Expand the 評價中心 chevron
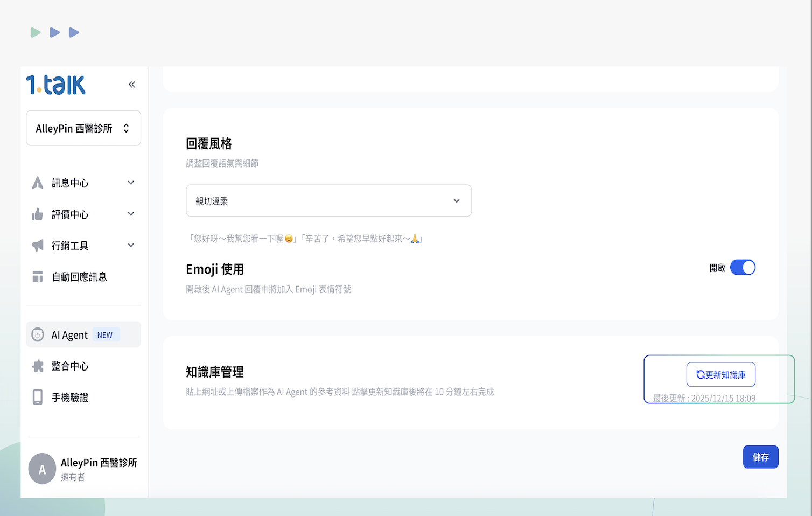This screenshot has height=516, width=812. coord(131,214)
